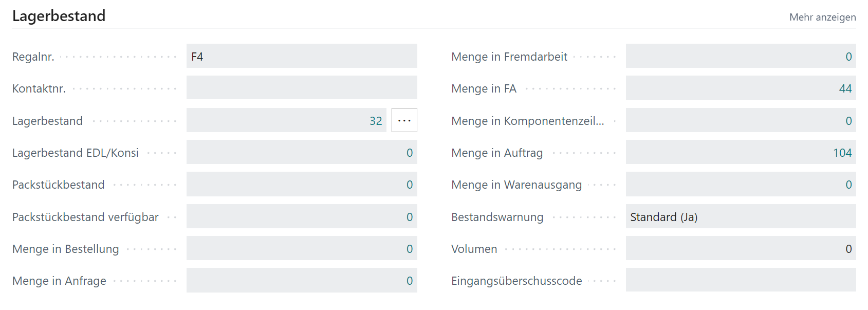
Task: Select the Menge in Anfrage field
Action: (302, 281)
